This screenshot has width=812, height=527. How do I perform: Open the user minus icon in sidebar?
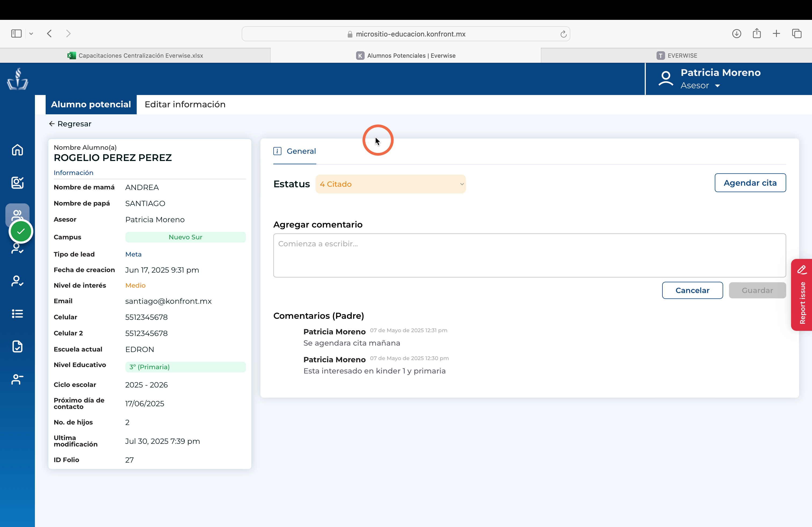click(17, 379)
